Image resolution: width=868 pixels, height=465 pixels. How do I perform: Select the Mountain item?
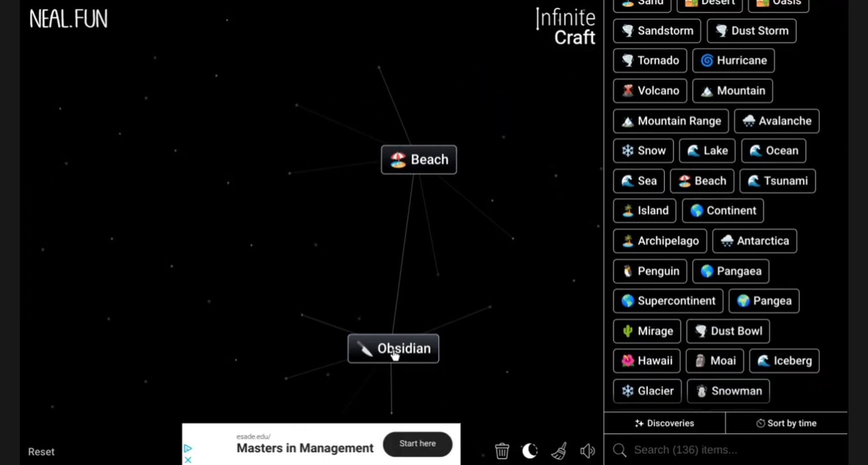pos(732,91)
